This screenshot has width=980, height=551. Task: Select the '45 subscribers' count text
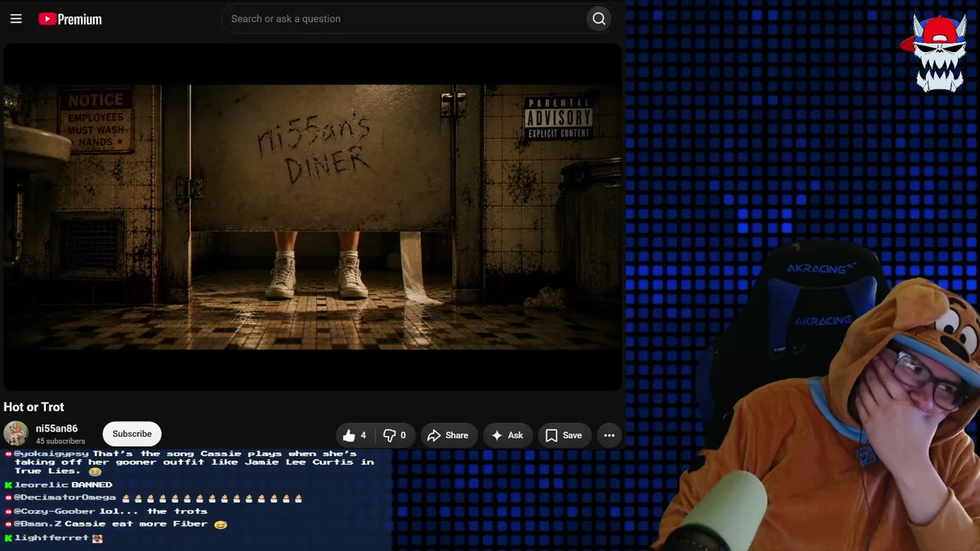tap(60, 442)
